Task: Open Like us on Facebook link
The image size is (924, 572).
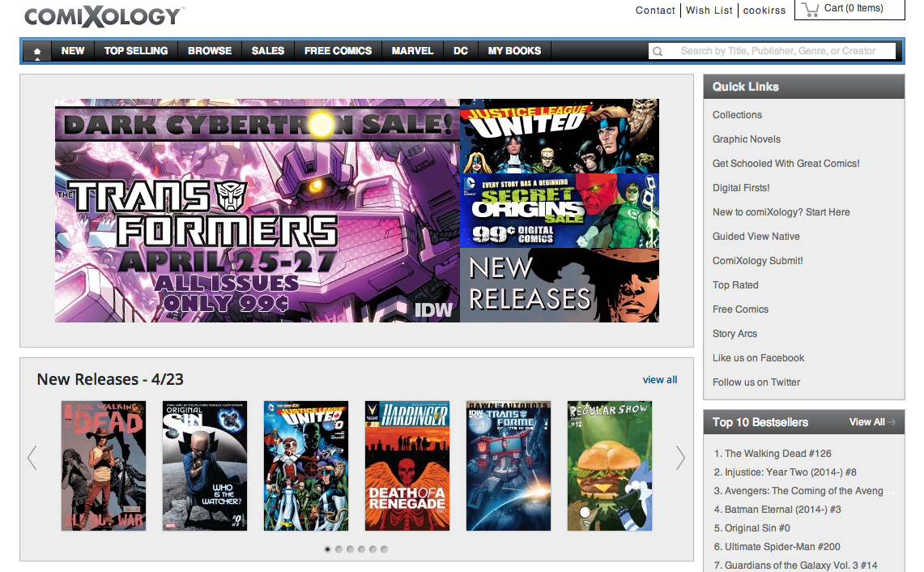Action: pyautogui.click(x=759, y=358)
